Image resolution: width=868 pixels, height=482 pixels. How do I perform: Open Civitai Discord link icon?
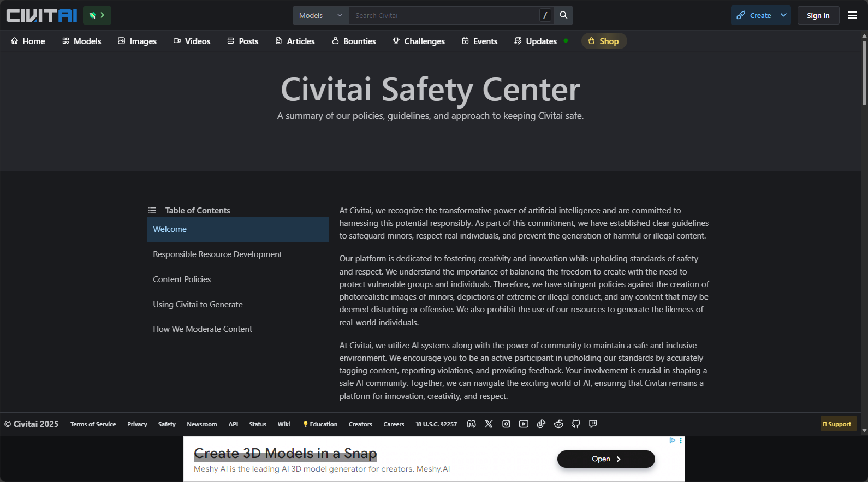(471, 424)
